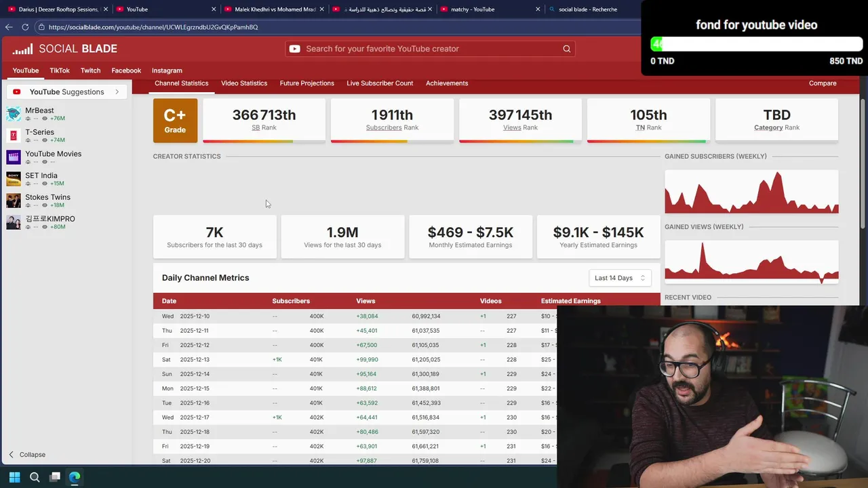
Task: Switch to the YouTube platform tab
Action: 26,70
